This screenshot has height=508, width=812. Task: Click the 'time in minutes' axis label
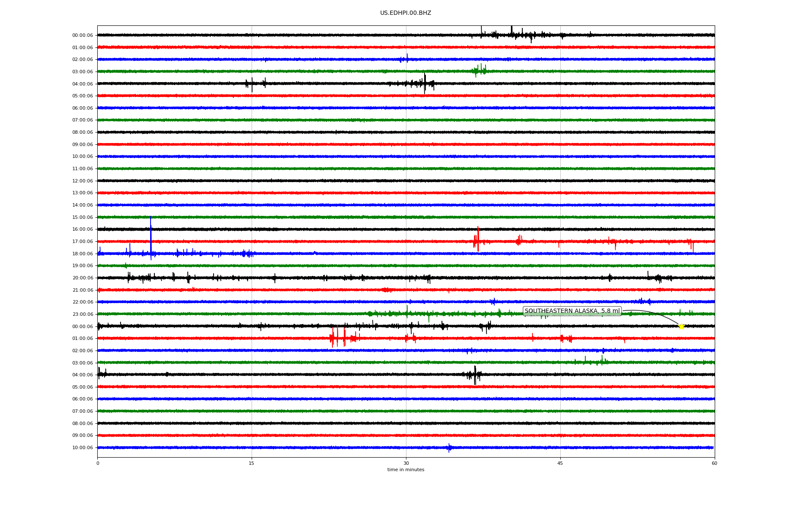point(405,470)
